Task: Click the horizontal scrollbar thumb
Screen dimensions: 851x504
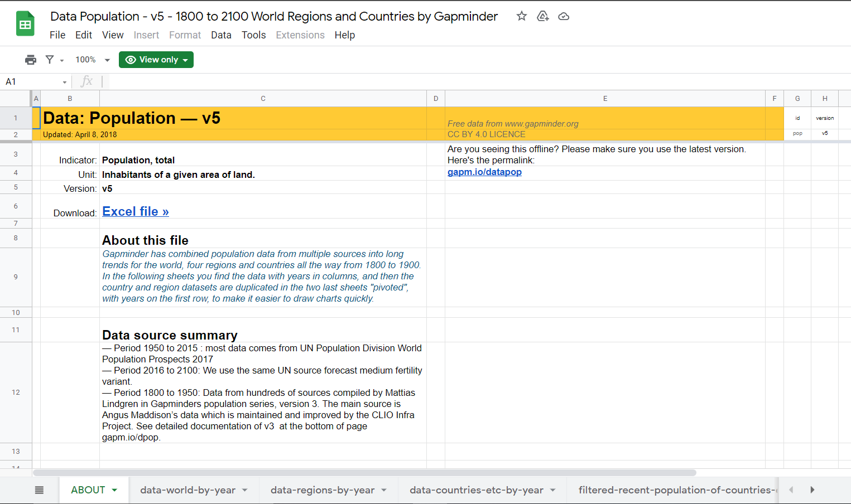Action: [x=364, y=473]
